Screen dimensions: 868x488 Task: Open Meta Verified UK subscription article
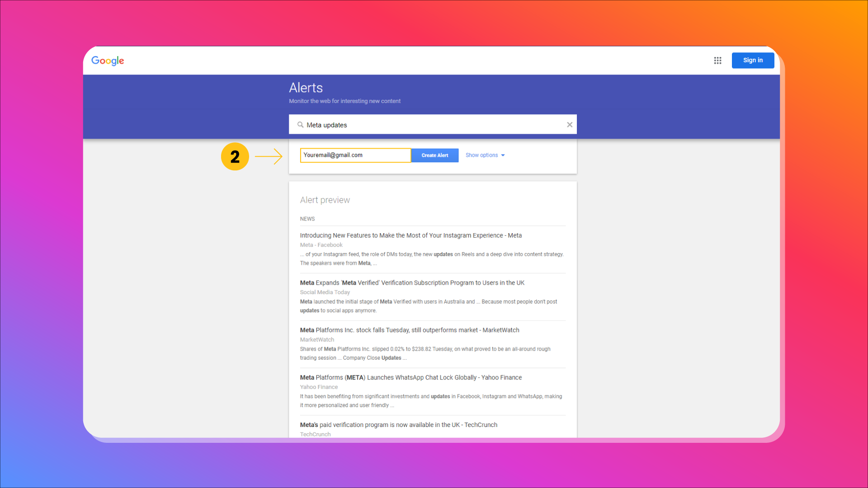coord(412,283)
